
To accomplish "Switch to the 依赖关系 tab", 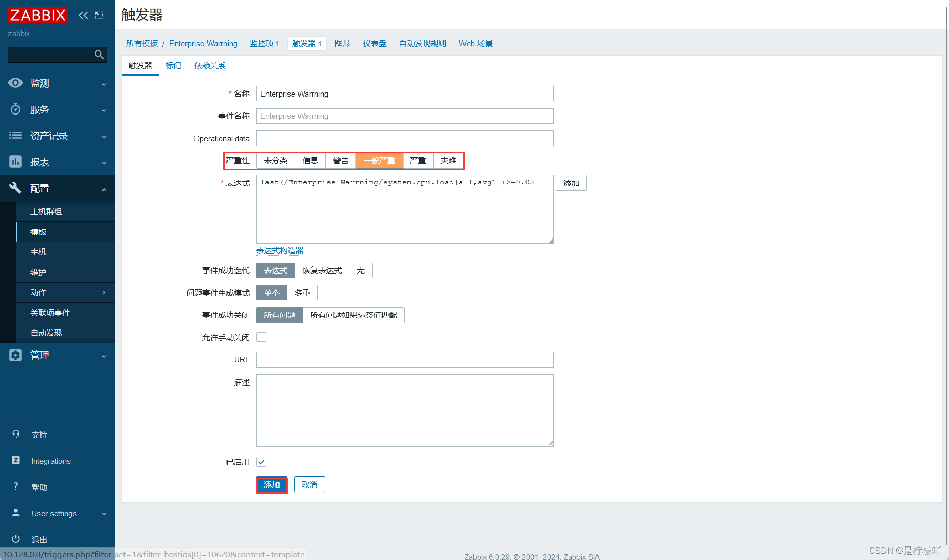I will click(x=210, y=66).
